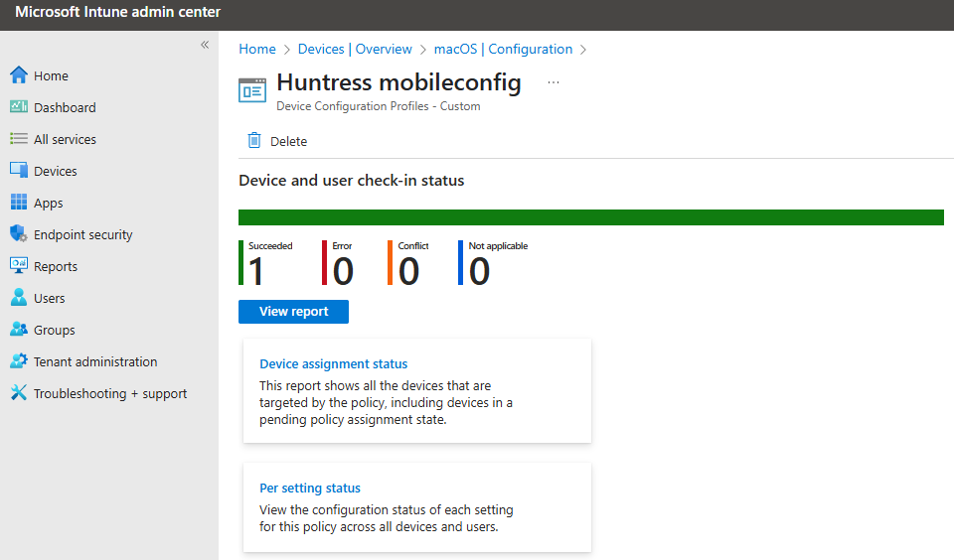Click the Tenant administration gear icon
Viewport: 954px width, 560px height.
19,360
